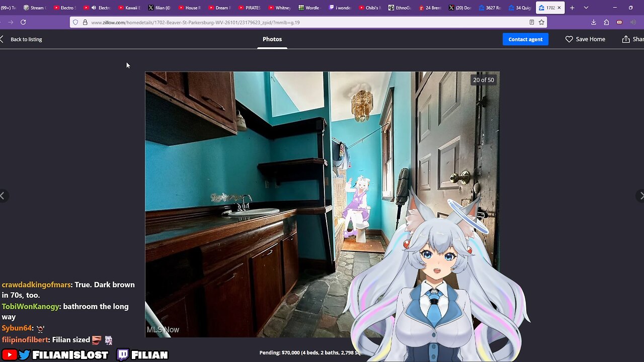This screenshot has width=644, height=362.
Task: Restore down the browser window
Action: [631, 8]
